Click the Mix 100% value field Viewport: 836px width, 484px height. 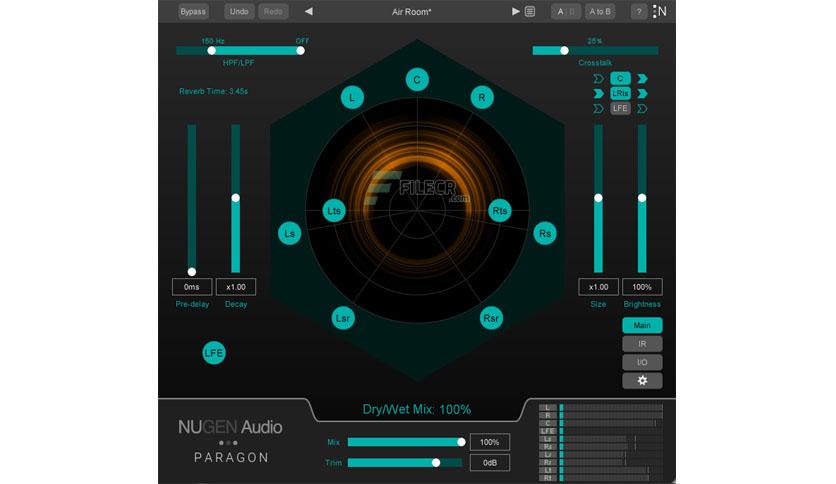point(489,442)
